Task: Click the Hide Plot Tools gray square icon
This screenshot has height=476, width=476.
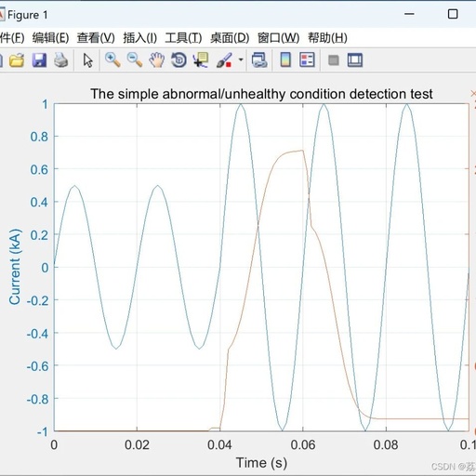Action: [x=334, y=60]
